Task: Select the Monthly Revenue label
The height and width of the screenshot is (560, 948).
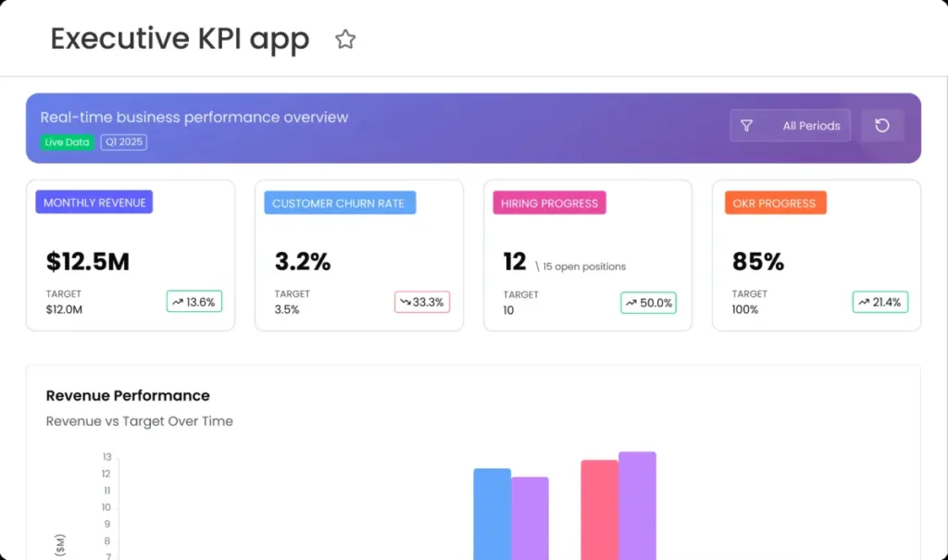Action: click(94, 202)
